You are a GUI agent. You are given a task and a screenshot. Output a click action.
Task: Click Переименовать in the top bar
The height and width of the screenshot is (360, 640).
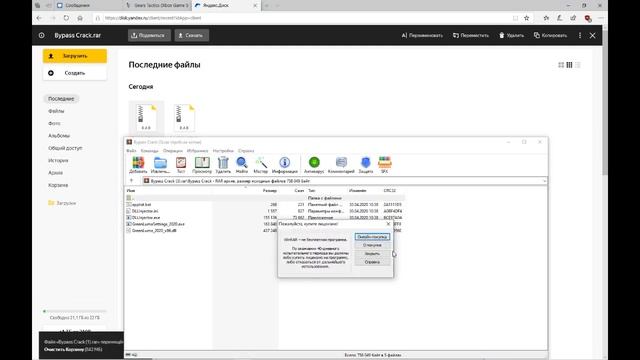[422, 36]
